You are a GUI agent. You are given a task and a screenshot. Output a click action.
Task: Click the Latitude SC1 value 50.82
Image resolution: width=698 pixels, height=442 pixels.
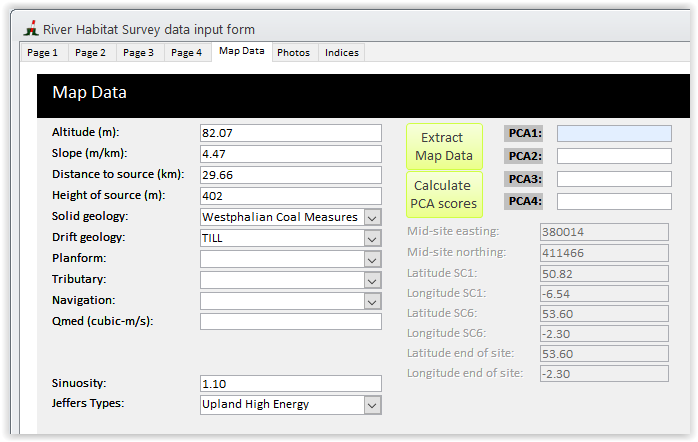point(604,274)
